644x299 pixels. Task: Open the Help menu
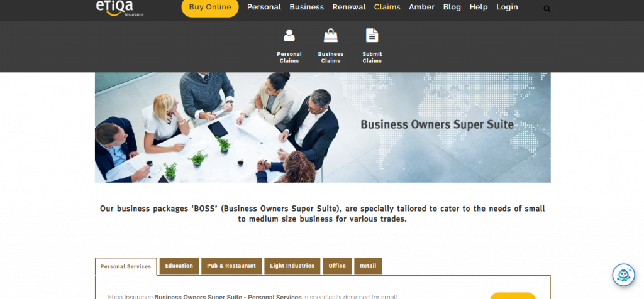479,7
